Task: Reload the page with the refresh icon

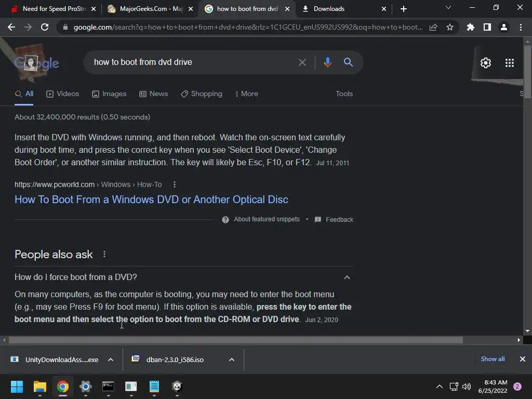Action: pyautogui.click(x=45, y=27)
